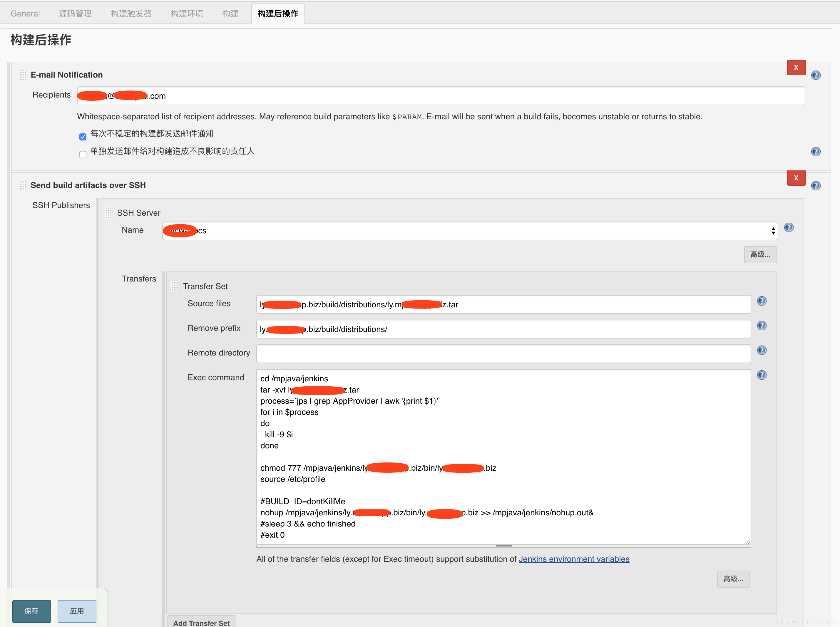Expand 高级 options below Transfer Set
The height and width of the screenshot is (627, 840).
coord(733,579)
